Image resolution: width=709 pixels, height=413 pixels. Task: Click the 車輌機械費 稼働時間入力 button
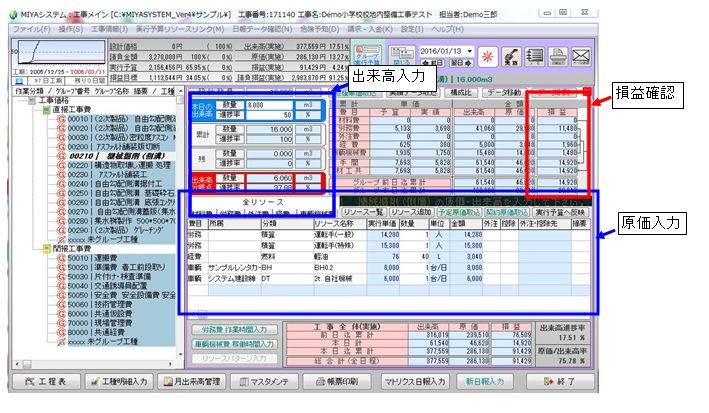click(x=234, y=344)
